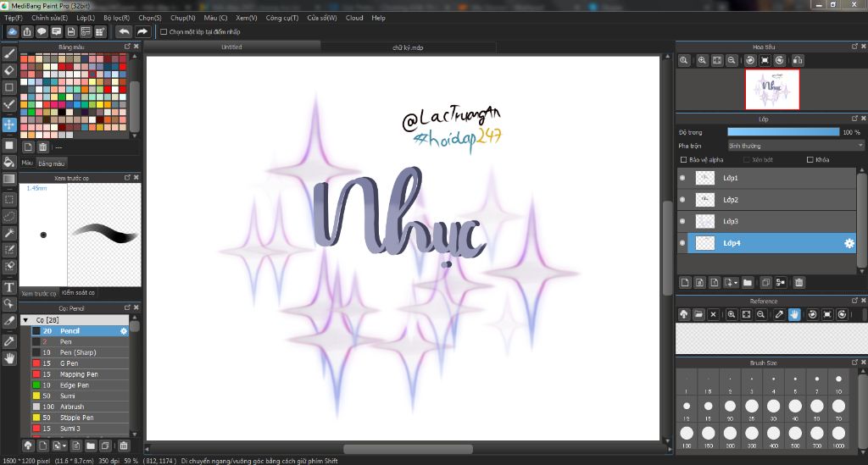The image size is (868, 465).
Task: Select the Hand tool in left toolbar
Action: coord(9,358)
